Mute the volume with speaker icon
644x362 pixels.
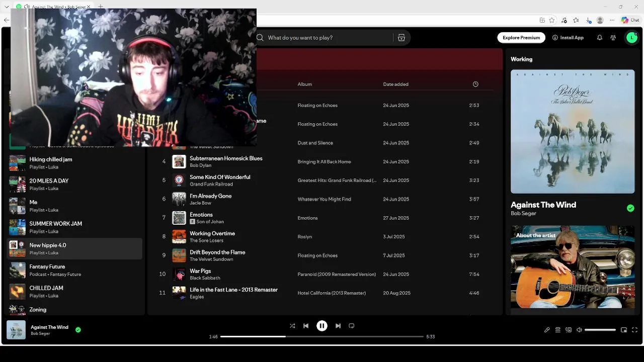click(580, 330)
